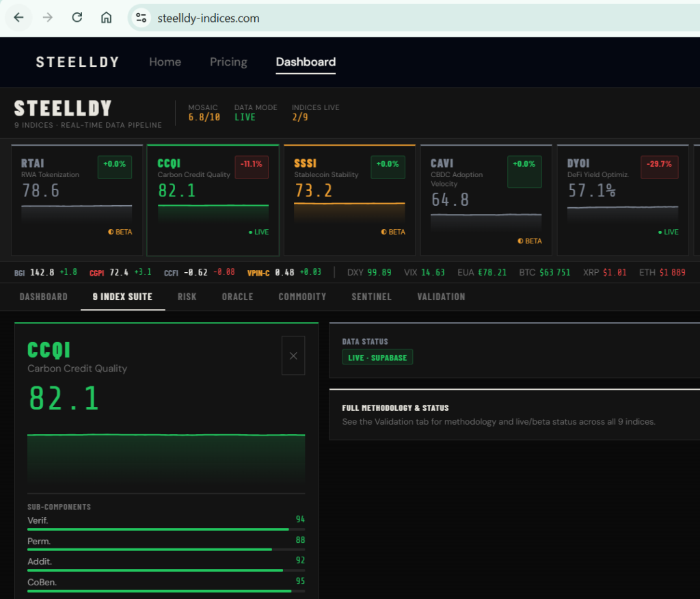The width and height of the screenshot is (700, 599).
Task: Click the browser forward arrow
Action: (x=48, y=17)
